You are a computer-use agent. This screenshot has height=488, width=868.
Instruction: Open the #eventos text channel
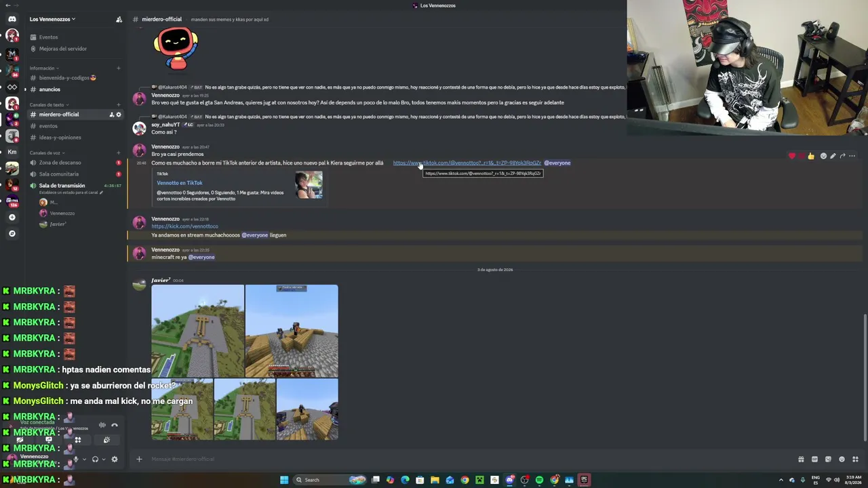click(44, 126)
